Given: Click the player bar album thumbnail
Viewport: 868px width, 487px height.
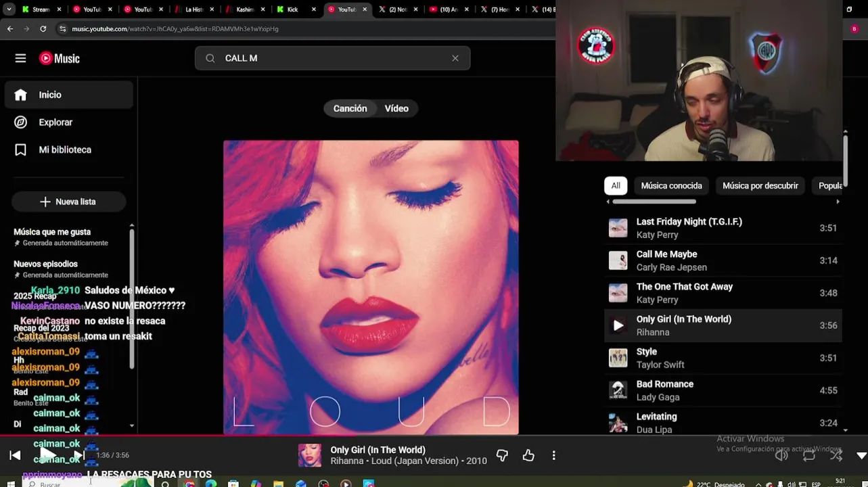Looking at the screenshot, I should 310,455.
